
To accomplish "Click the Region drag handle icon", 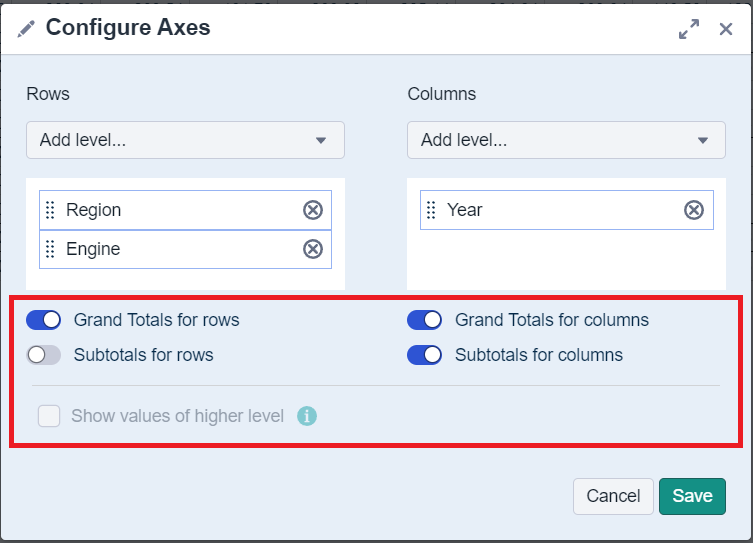I will [x=51, y=210].
